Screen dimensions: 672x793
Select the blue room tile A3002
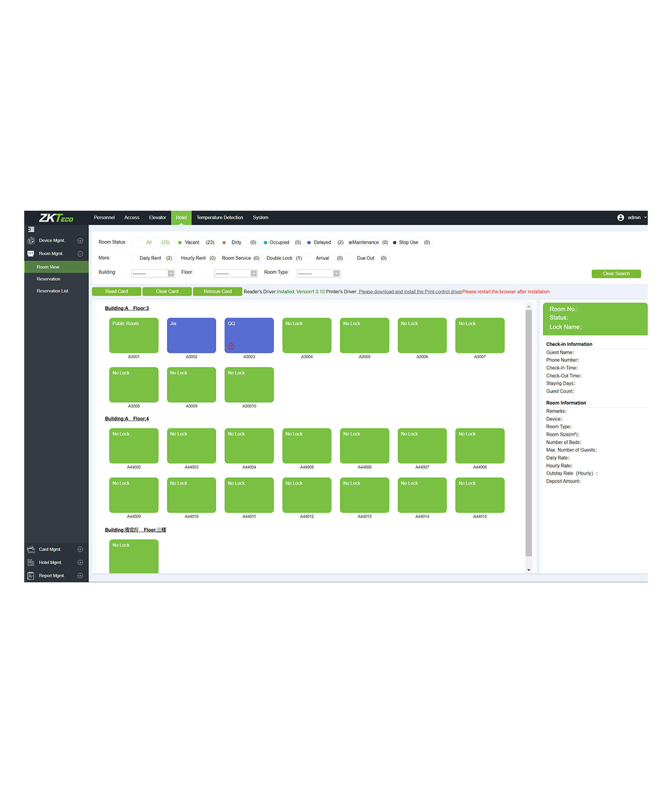[x=191, y=336]
